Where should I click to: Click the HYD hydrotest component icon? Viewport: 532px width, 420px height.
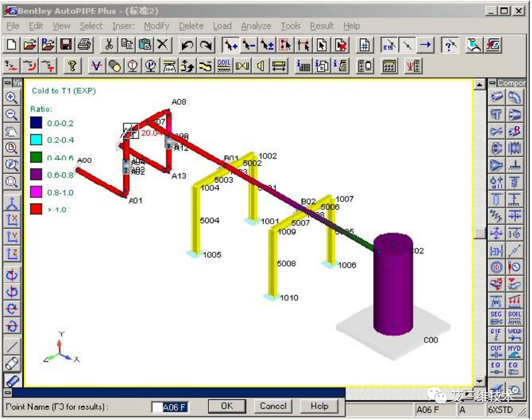(514, 351)
